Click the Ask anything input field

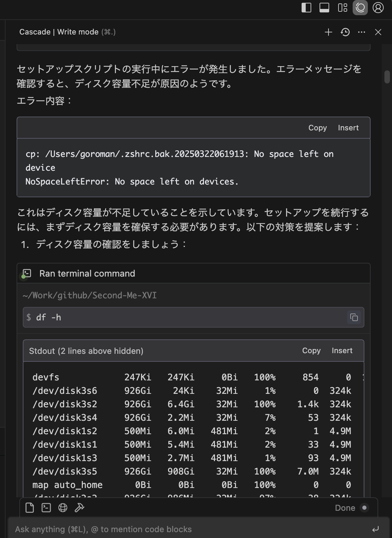point(186,529)
